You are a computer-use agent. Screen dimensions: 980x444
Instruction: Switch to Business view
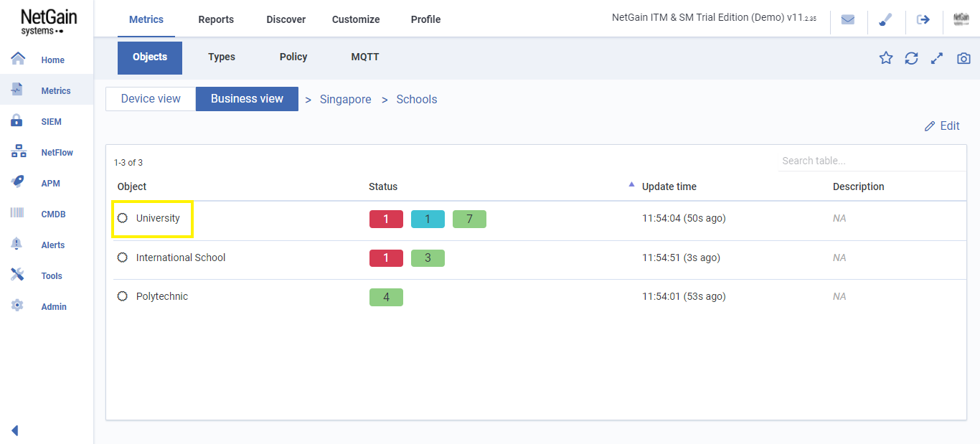(x=247, y=99)
